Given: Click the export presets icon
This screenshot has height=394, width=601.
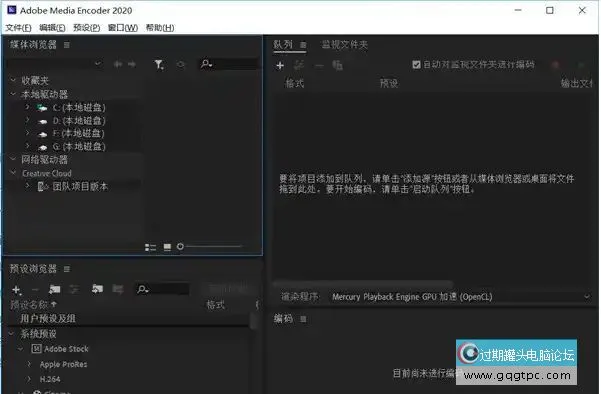Looking at the screenshot, I should pyautogui.click(x=118, y=289).
